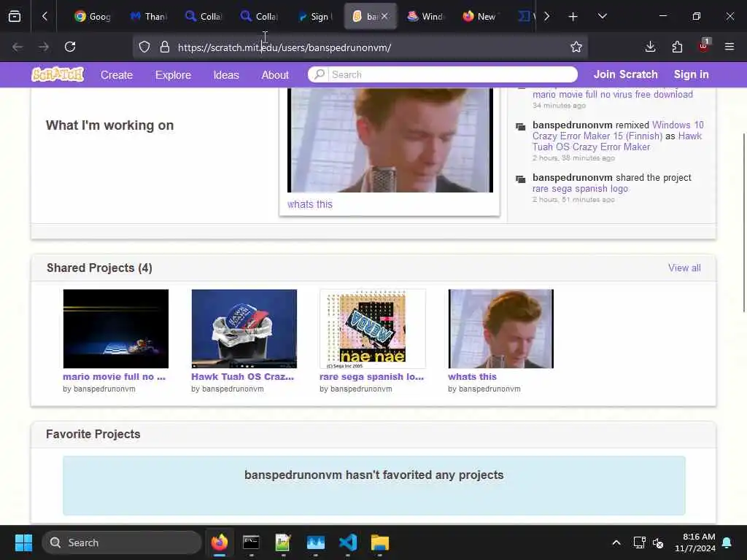
Task: Click the page vertical scrollbar thumb
Action: tap(743, 223)
